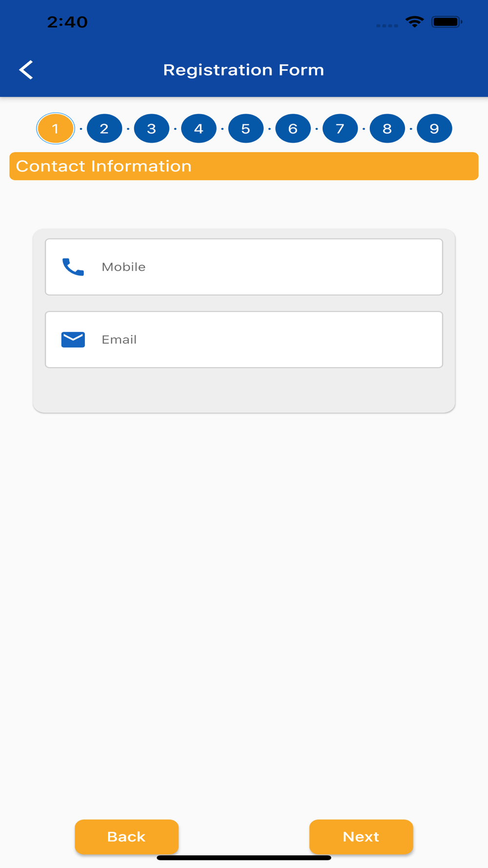Tap the back arrow in the header
Image resolution: width=488 pixels, height=868 pixels.
pos(26,70)
